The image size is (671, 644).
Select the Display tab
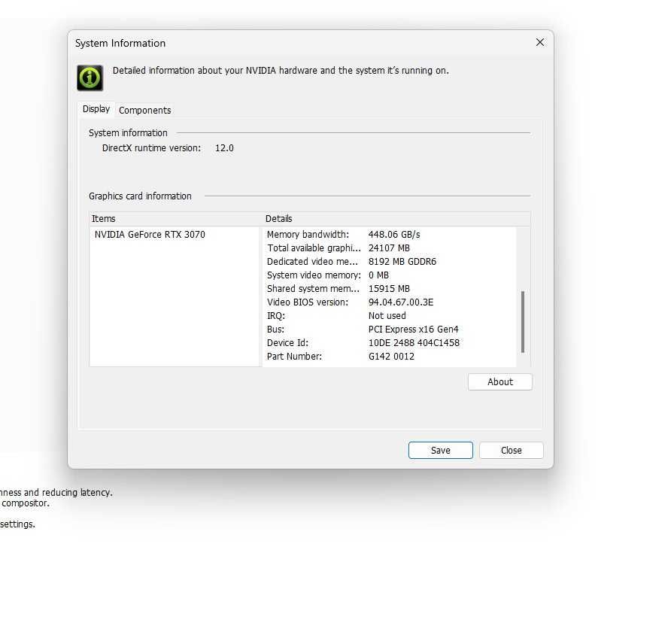[x=96, y=109]
